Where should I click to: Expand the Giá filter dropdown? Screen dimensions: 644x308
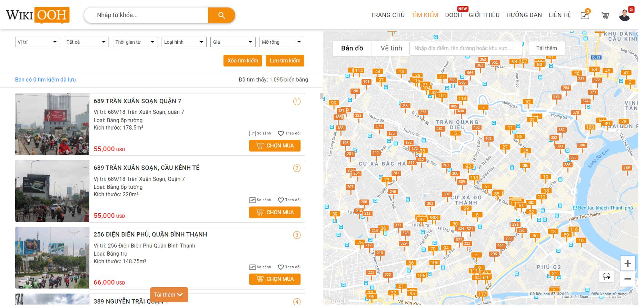(x=233, y=42)
